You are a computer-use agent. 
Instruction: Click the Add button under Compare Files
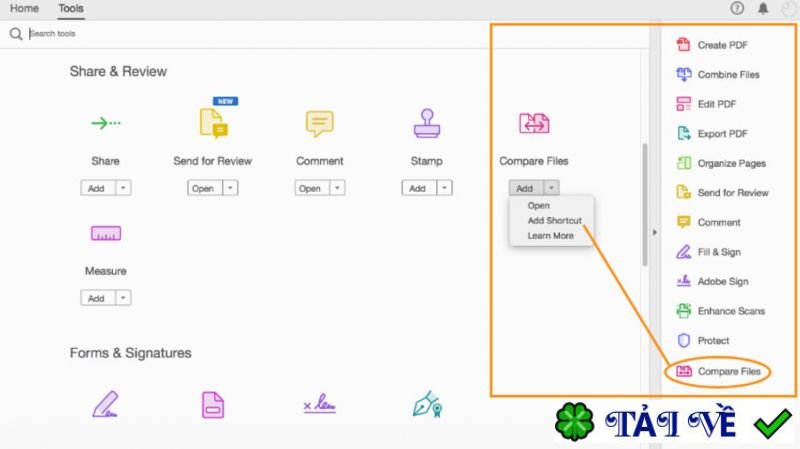tap(527, 188)
